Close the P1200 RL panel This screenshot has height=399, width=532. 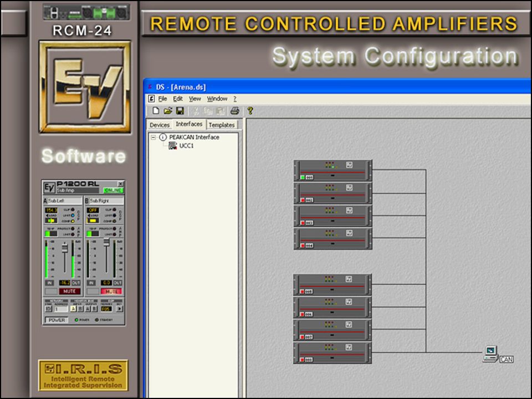tap(120, 183)
